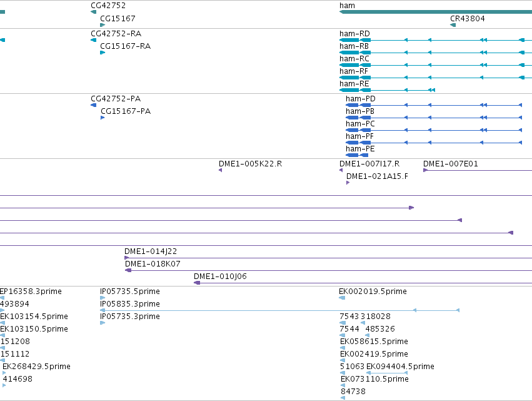Click the DME1-005K22.R arrow glyph
Screen dimensions: 532x401
(x=221, y=170)
